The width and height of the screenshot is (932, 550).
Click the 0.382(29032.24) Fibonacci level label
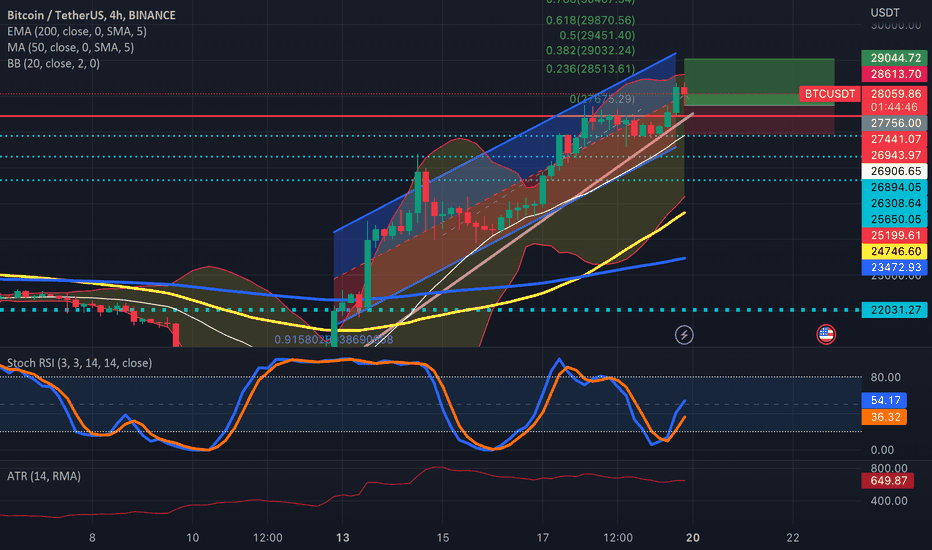coord(590,51)
